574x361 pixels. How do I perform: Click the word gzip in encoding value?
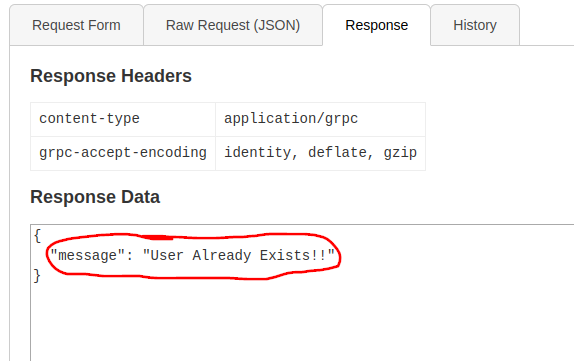(x=400, y=153)
